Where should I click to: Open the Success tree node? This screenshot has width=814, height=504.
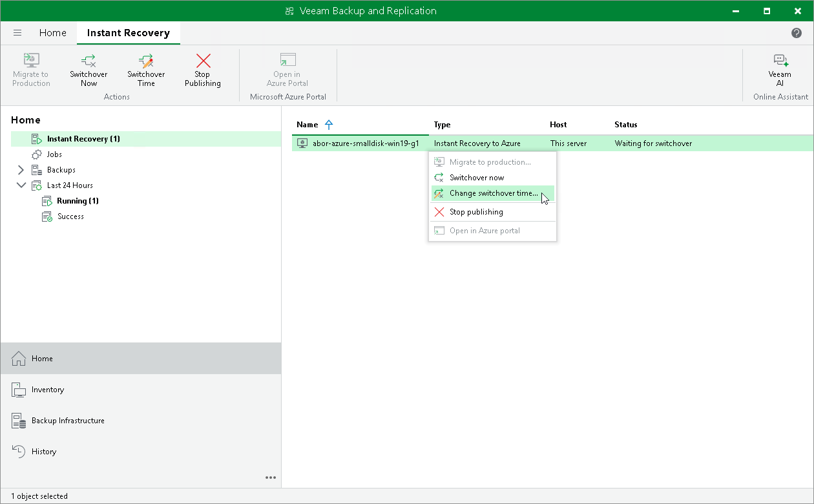(70, 216)
